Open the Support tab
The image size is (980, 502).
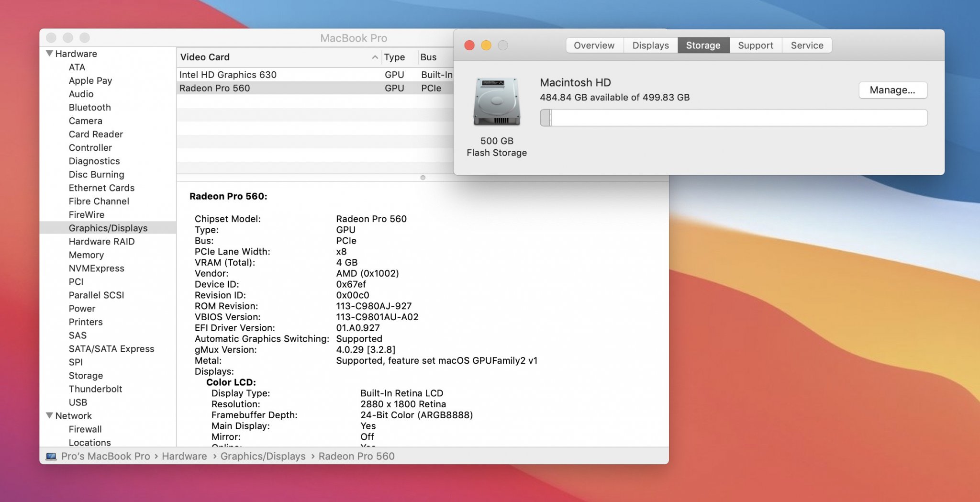pyautogui.click(x=756, y=45)
